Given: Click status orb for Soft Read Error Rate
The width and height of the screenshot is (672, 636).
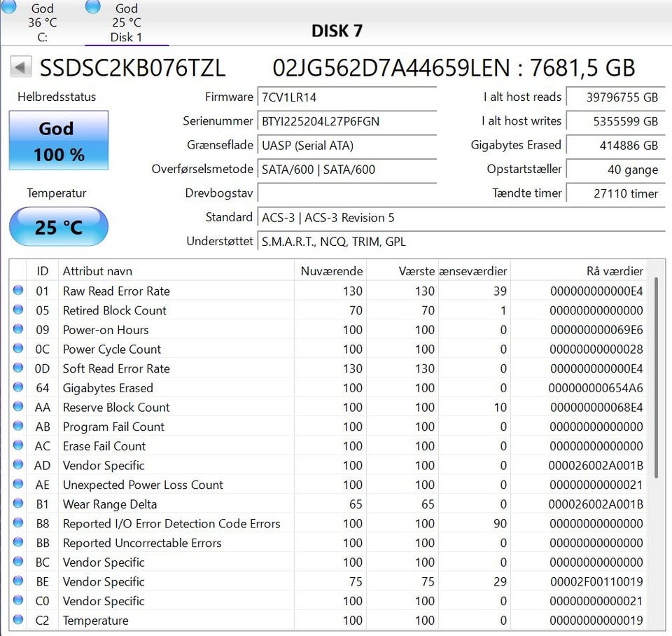Looking at the screenshot, I should pyautogui.click(x=18, y=368).
